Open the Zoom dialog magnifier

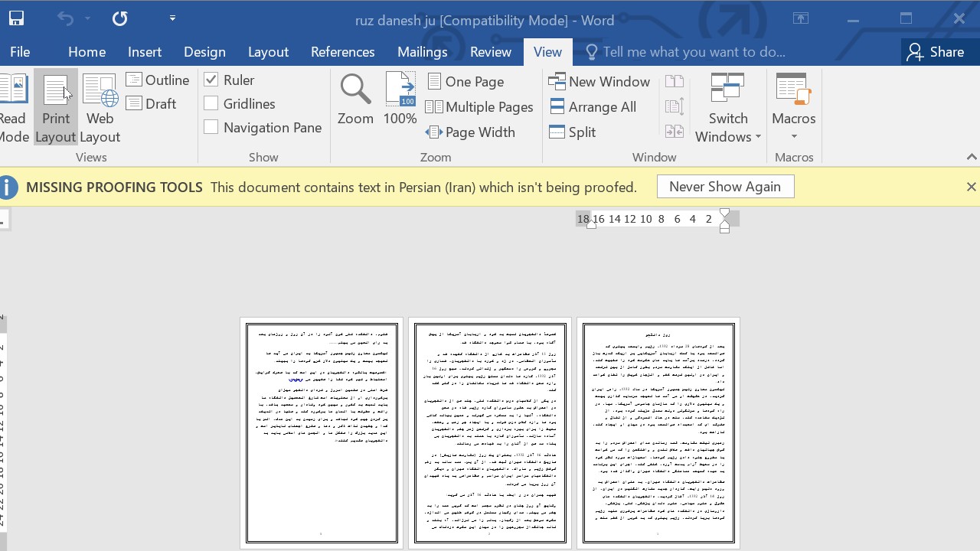355,99
